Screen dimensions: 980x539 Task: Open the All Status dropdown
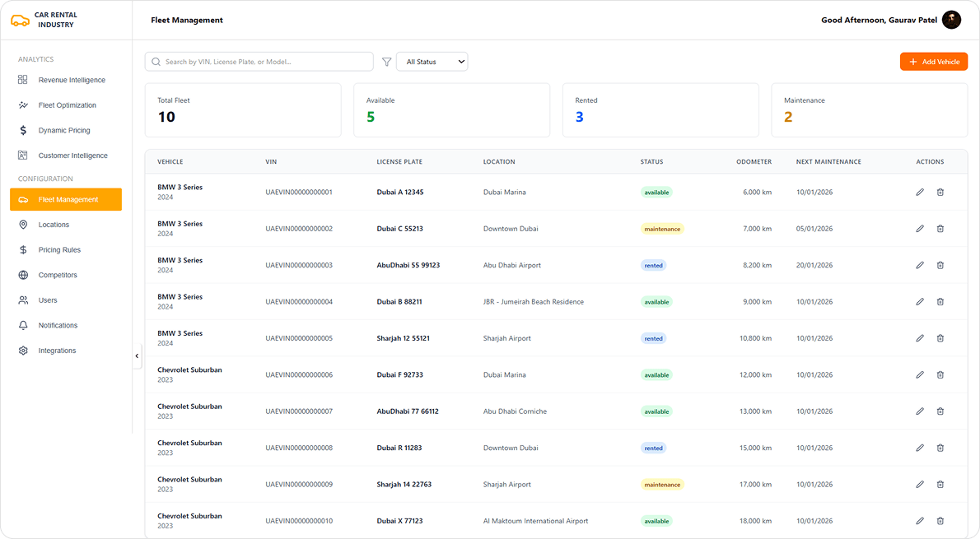[x=432, y=61]
